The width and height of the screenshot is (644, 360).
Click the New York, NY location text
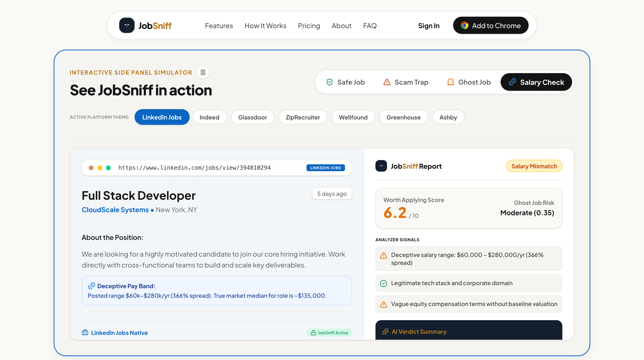(176, 210)
